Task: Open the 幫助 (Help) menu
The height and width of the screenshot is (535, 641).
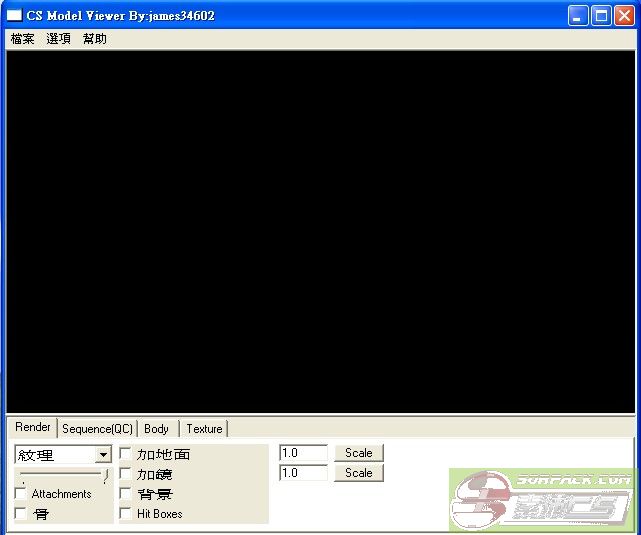Action: coord(95,39)
